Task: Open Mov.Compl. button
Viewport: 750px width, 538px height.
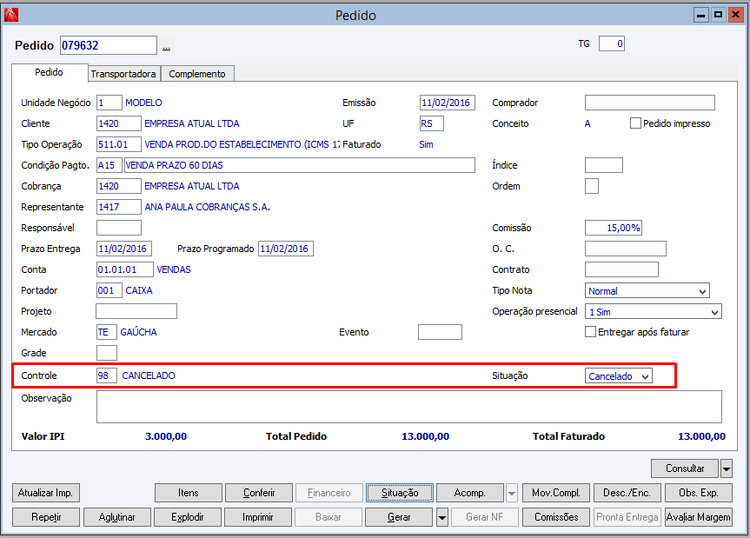Action: coord(556,493)
